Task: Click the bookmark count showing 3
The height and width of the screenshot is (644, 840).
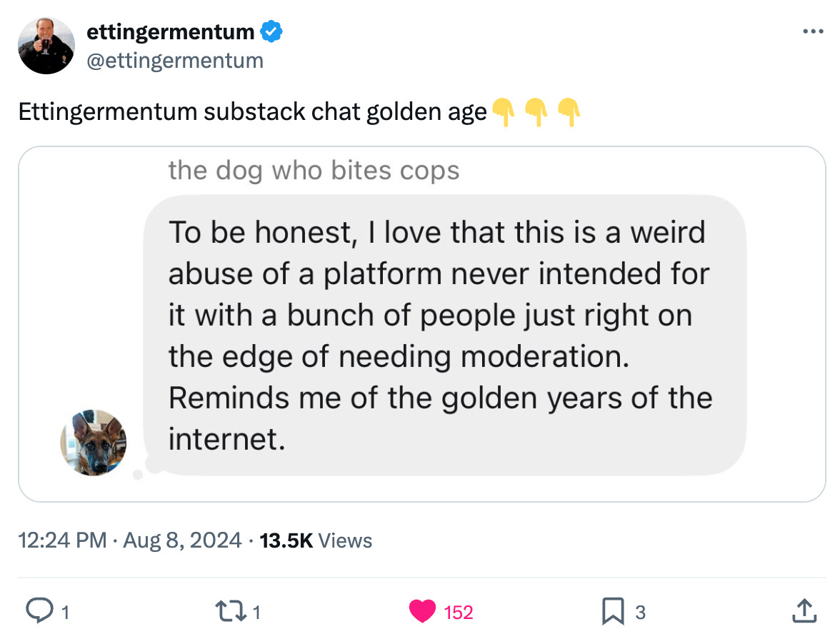Action: 641,613
